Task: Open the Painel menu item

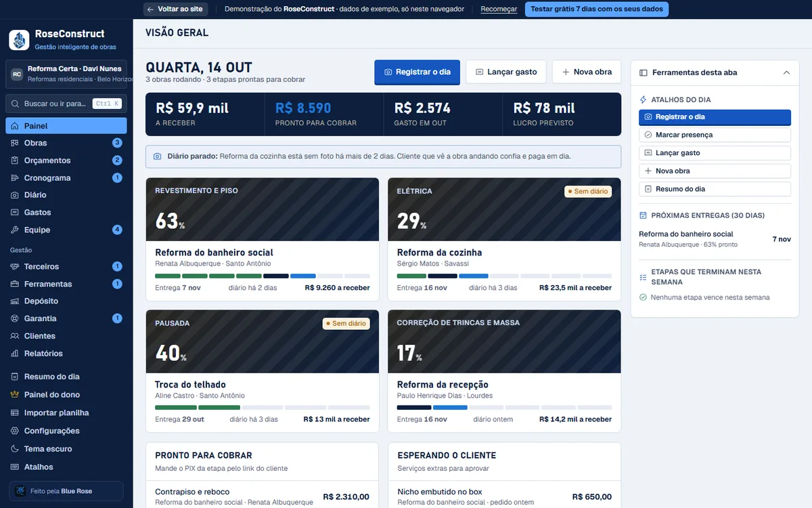Action: coord(66,126)
